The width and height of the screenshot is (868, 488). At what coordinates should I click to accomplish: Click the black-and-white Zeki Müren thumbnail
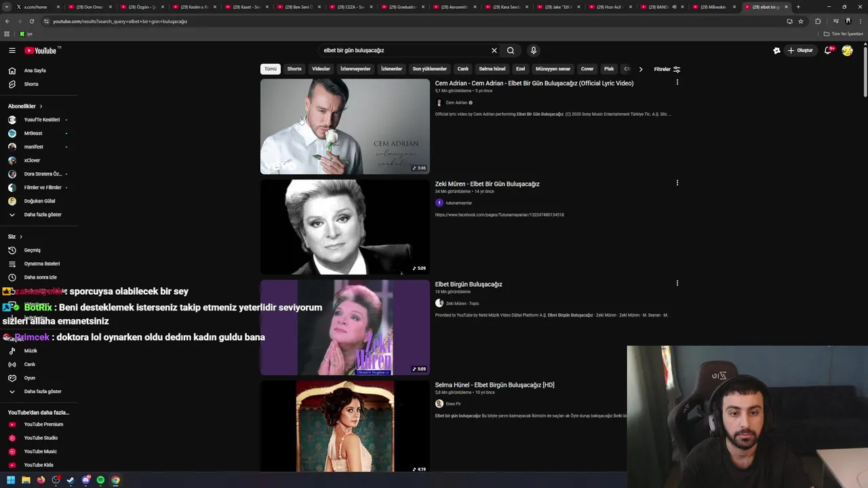[x=345, y=227]
